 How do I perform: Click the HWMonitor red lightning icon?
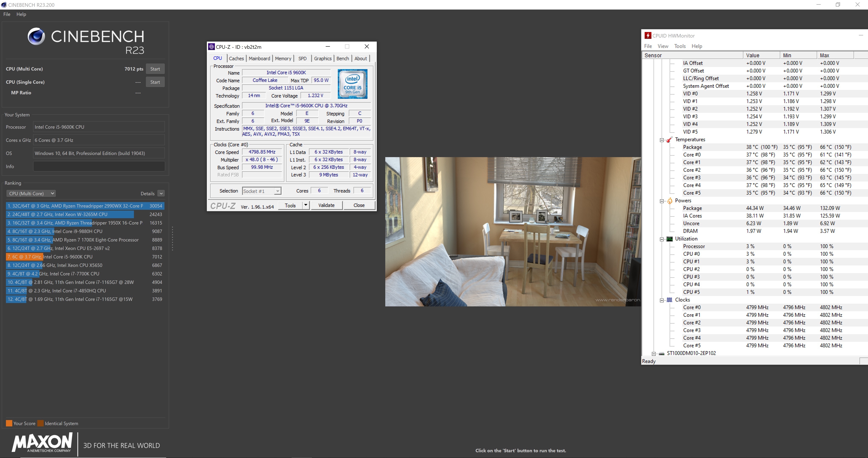pyautogui.click(x=648, y=35)
